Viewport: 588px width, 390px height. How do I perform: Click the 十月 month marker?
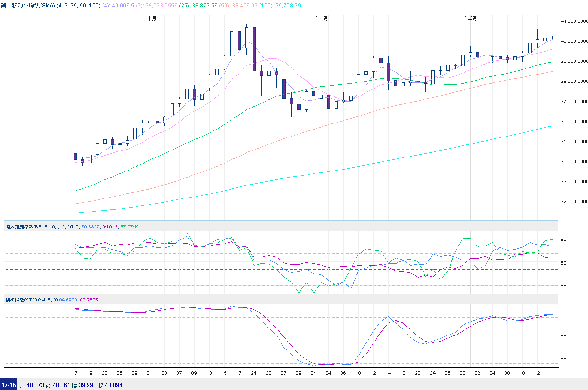(x=151, y=18)
